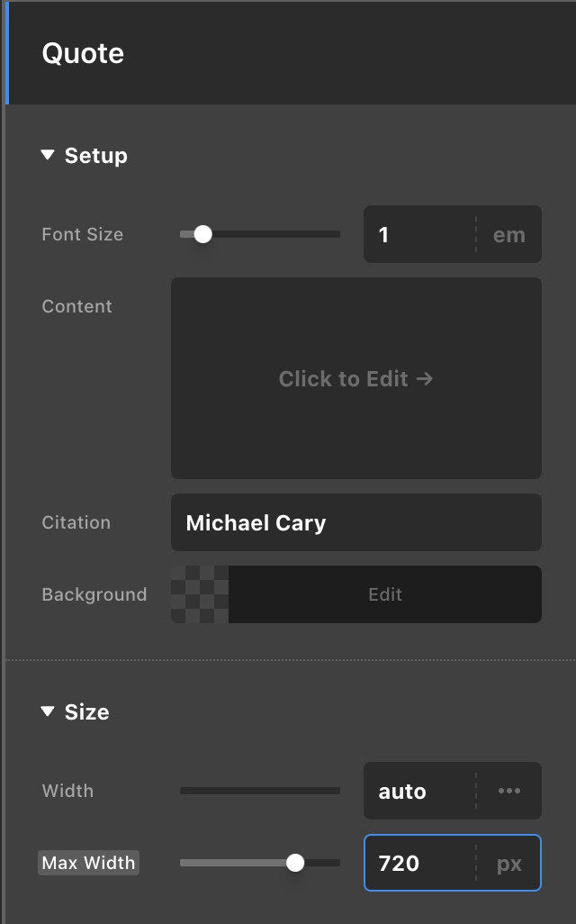Open the Width unit ellipsis menu
This screenshot has width=576, height=924.
pos(508,791)
